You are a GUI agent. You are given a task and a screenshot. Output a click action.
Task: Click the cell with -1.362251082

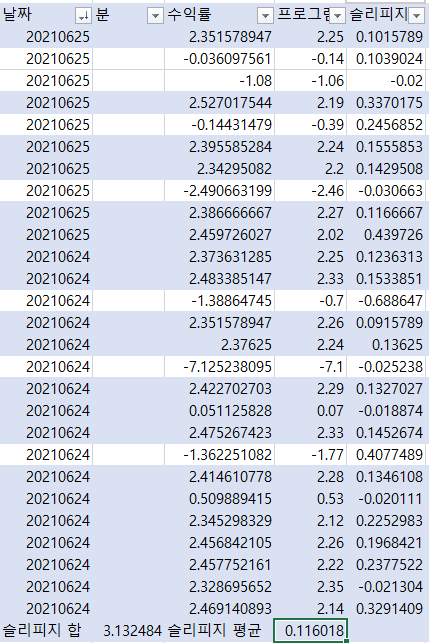click(219, 455)
